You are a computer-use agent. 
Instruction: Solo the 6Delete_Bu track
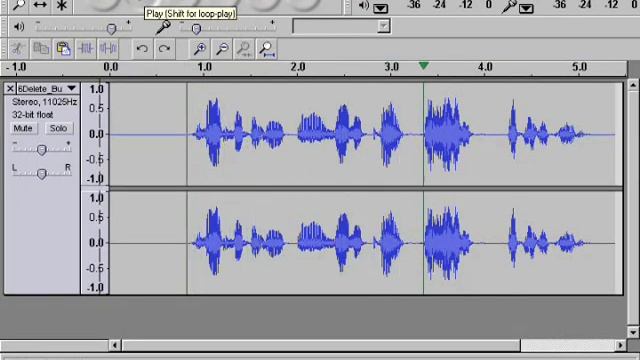coord(58,128)
